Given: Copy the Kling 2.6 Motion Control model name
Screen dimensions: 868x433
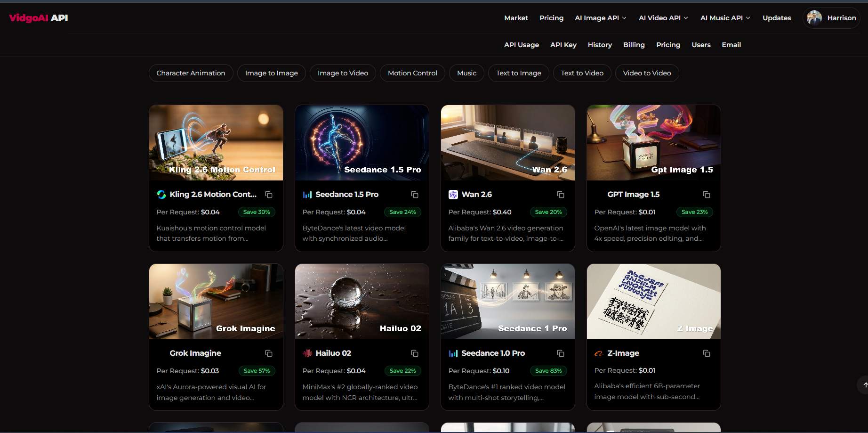Looking at the screenshot, I should 269,194.
